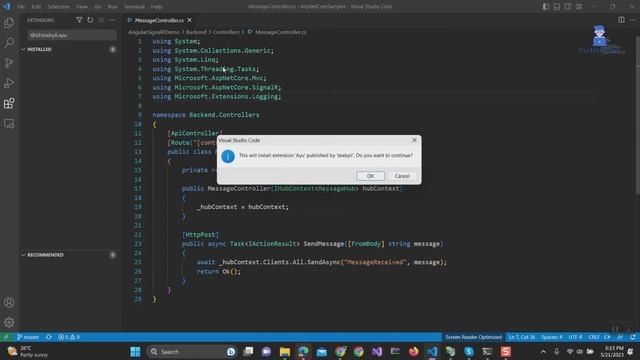This screenshot has height=360, width=640.
Task: Open the Windows Start menu
Action: [135, 351]
